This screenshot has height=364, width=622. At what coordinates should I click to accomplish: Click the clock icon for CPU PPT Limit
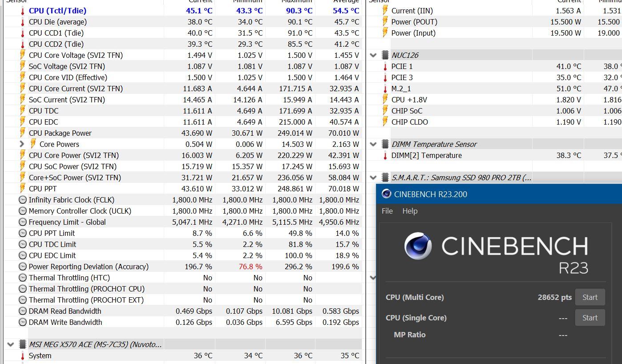pyautogui.click(x=23, y=233)
